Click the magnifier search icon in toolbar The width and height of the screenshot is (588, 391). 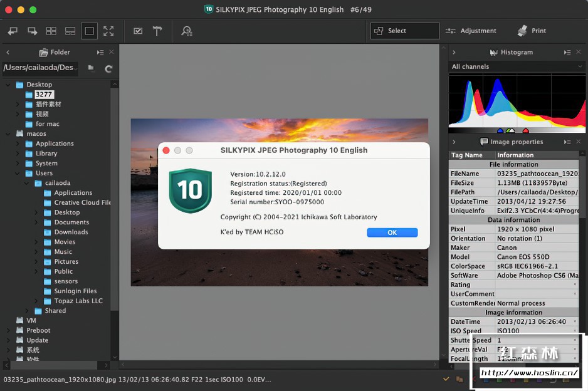tap(187, 31)
